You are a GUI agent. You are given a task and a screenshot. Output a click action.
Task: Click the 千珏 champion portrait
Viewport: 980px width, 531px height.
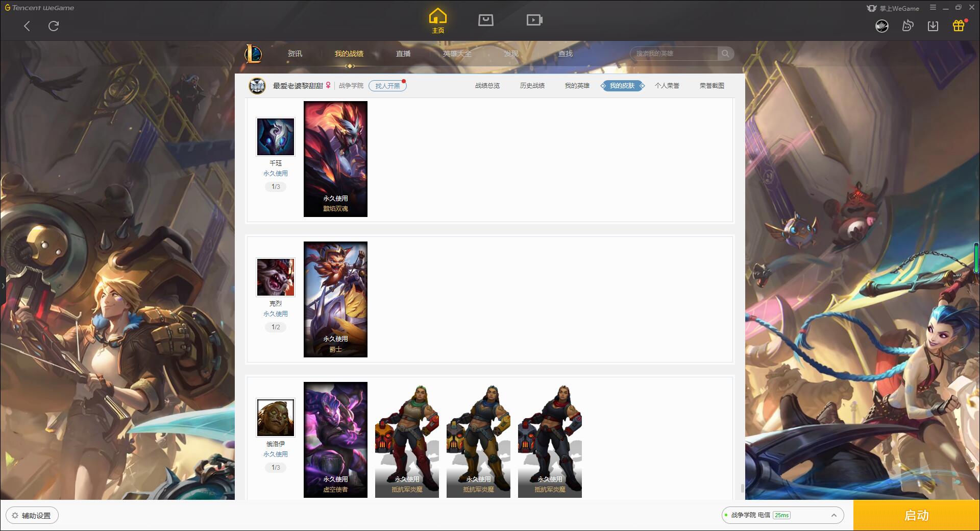(x=276, y=137)
